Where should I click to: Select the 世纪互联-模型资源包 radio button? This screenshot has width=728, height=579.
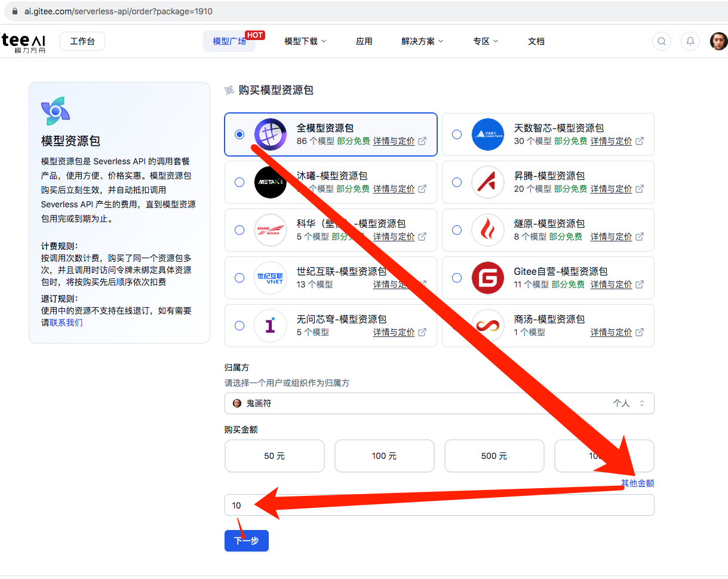[239, 278]
